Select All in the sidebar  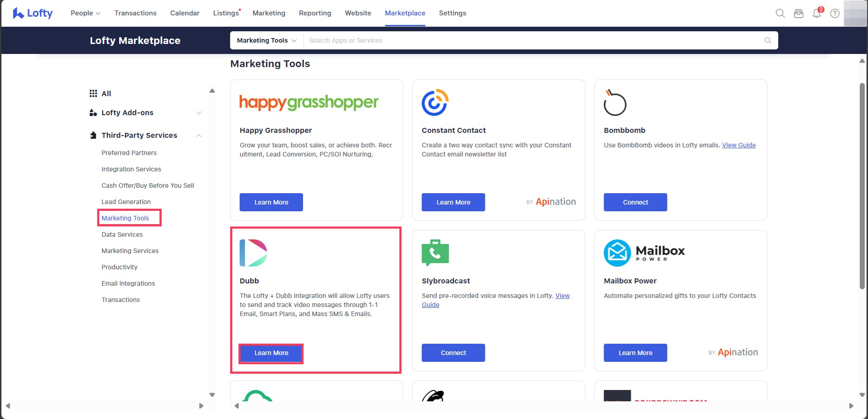click(x=106, y=93)
